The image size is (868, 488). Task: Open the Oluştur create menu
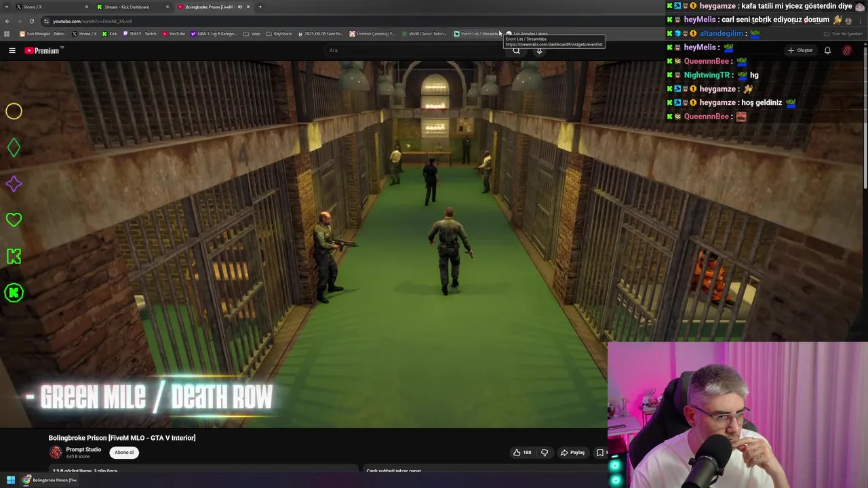click(800, 50)
